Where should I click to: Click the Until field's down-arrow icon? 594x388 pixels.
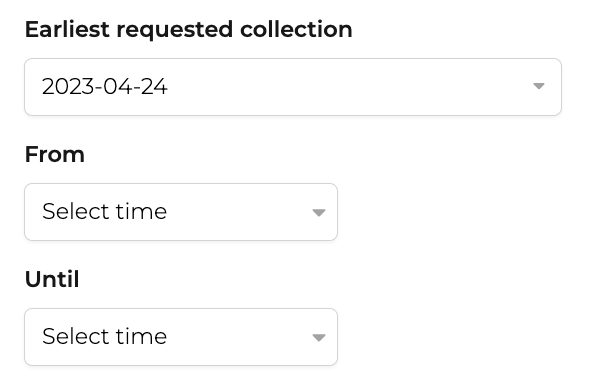319,337
